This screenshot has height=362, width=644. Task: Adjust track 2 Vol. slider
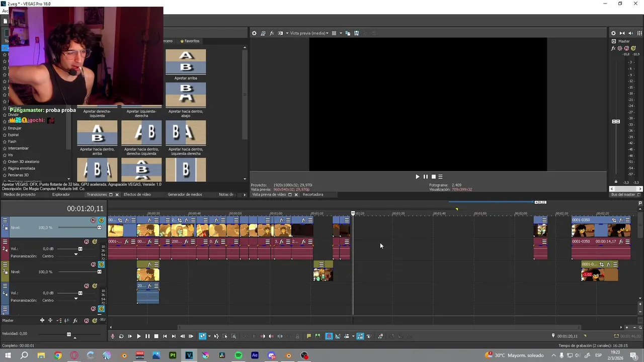tap(79, 249)
